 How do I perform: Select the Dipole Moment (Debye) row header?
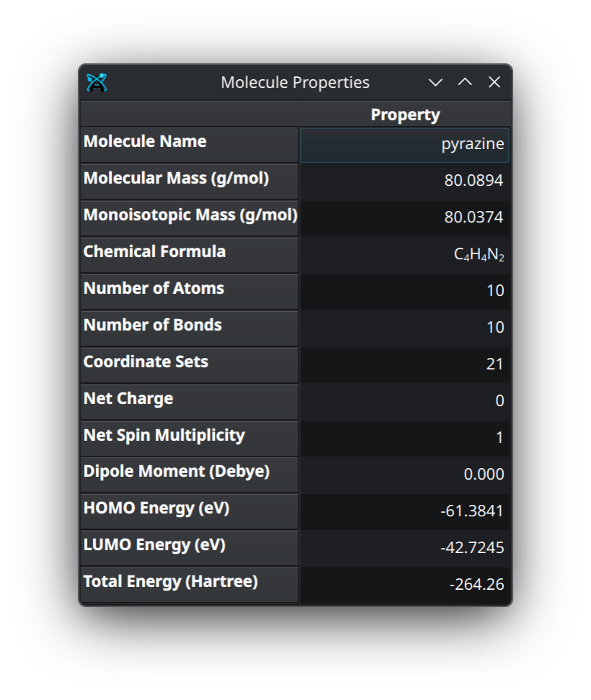(189, 474)
